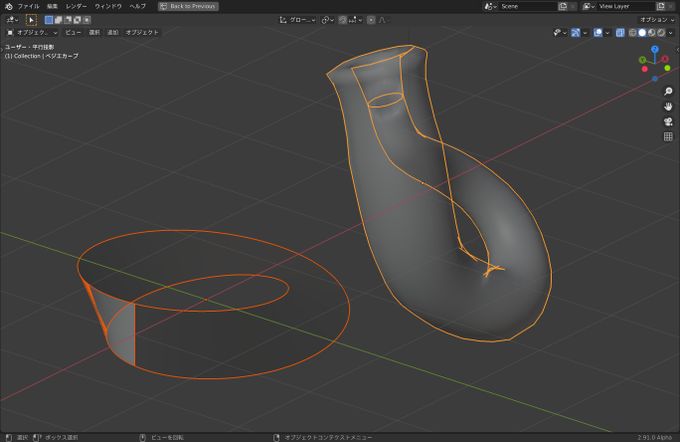Open the オブジェクト (Object) viewport menu

(142, 33)
